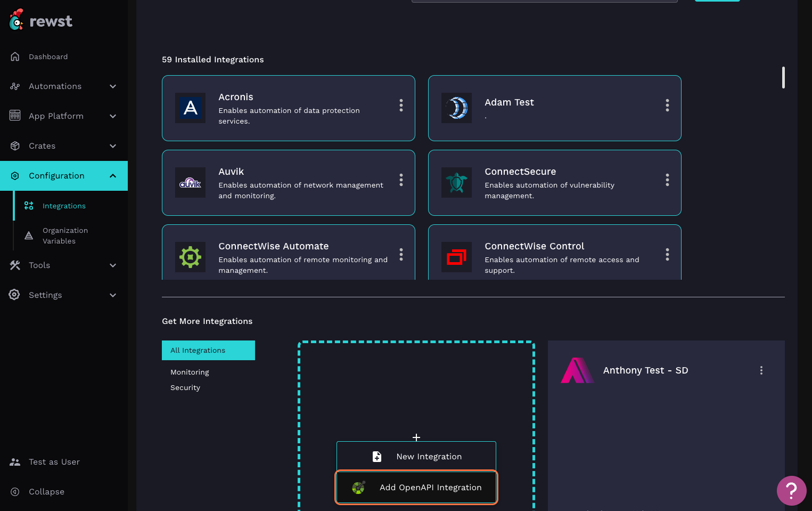Collapse the sidebar navigation
Screen dimensions: 812x511
point(46,491)
